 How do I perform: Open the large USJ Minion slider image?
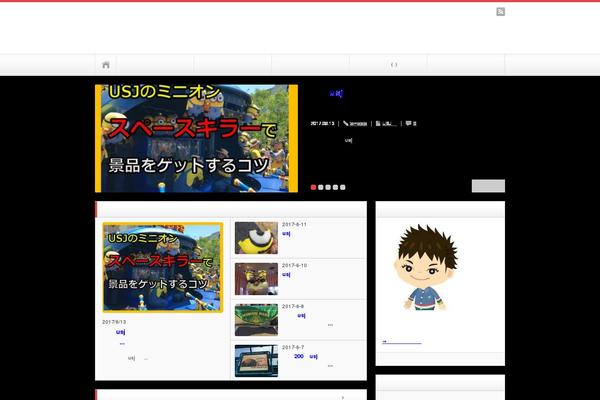coord(196,138)
